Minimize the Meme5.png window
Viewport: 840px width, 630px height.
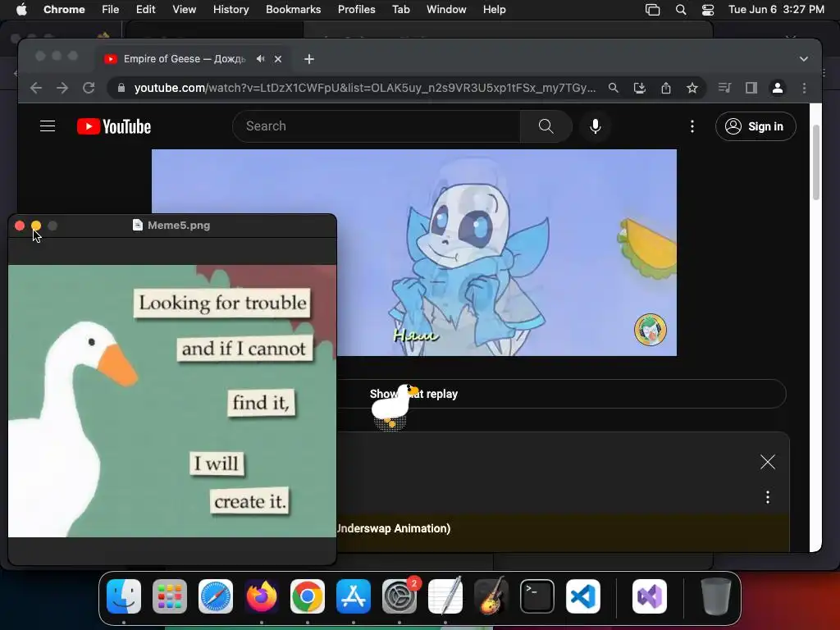tap(36, 226)
